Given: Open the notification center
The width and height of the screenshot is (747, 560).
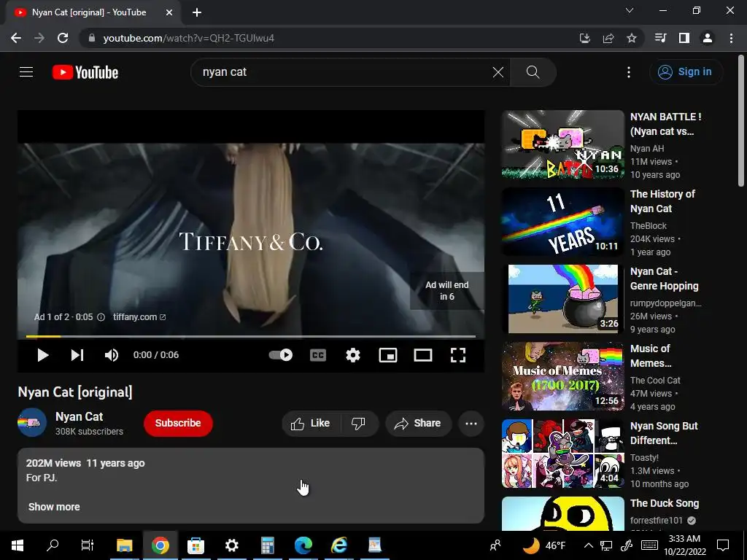Looking at the screenshot, I should pyautogui.click(x=723, y=545).
